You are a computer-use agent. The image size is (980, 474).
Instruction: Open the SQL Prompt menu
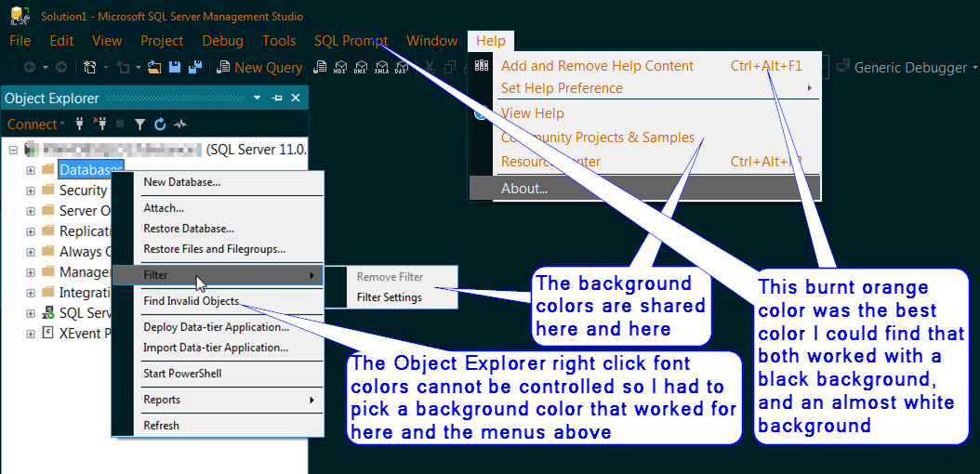point(351,41)
